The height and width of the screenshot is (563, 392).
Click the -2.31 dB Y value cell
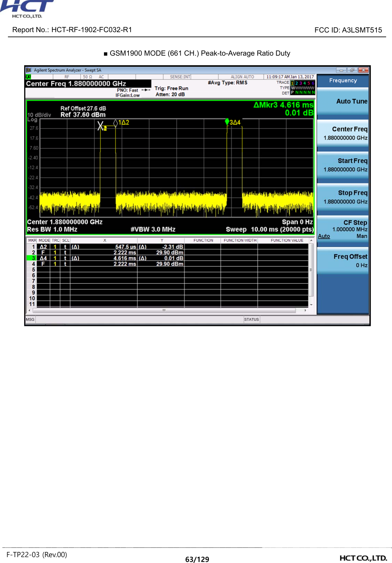161,247
